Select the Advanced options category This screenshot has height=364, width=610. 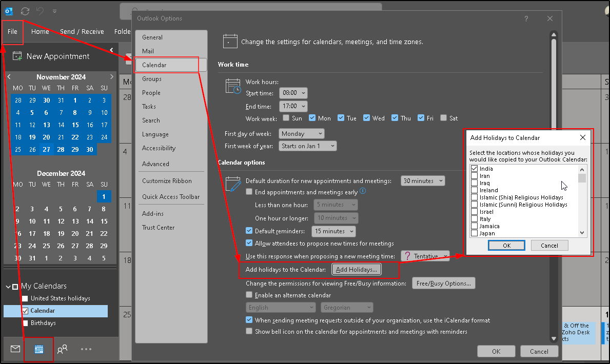pos(155,164)
